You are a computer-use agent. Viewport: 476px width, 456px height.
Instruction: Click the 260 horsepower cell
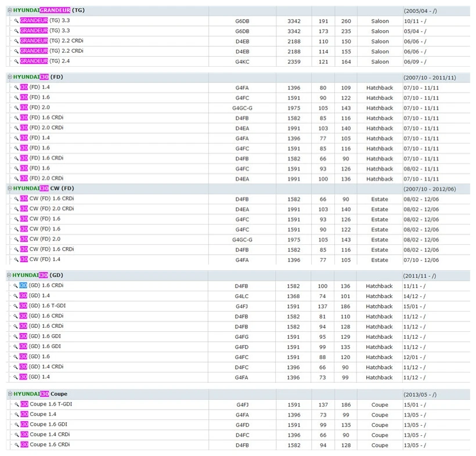click(x=346, y=21)
